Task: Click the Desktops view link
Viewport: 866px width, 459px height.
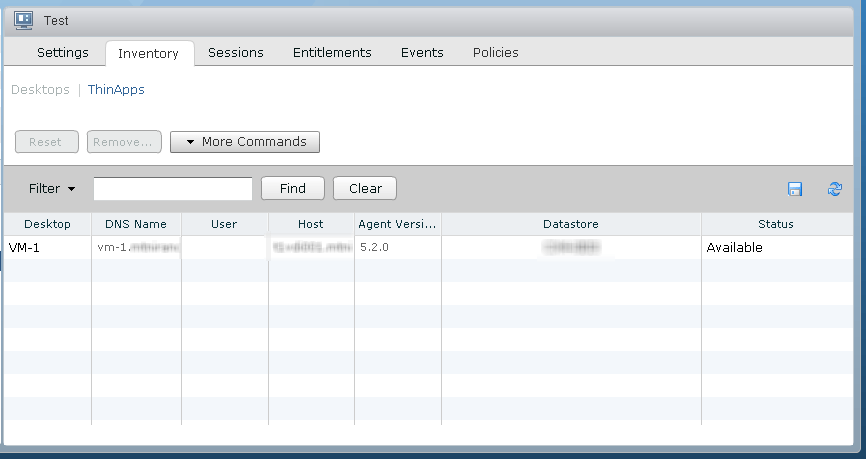Action: [x=40, y=90]
